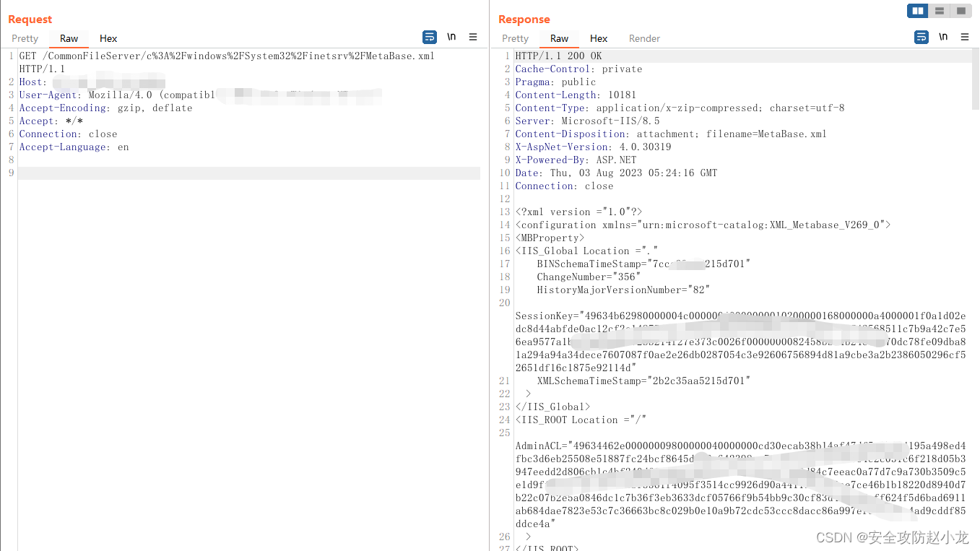
Task: Open the Response Render tab
Action: point(644,38)
